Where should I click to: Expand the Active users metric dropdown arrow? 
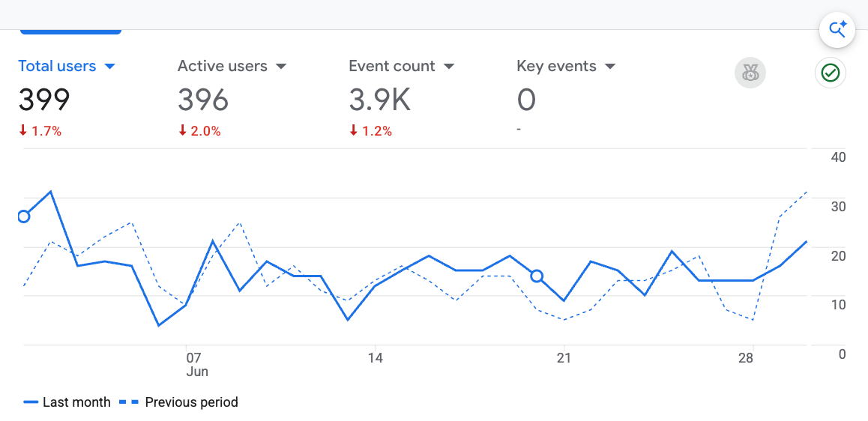click(281, 67)
